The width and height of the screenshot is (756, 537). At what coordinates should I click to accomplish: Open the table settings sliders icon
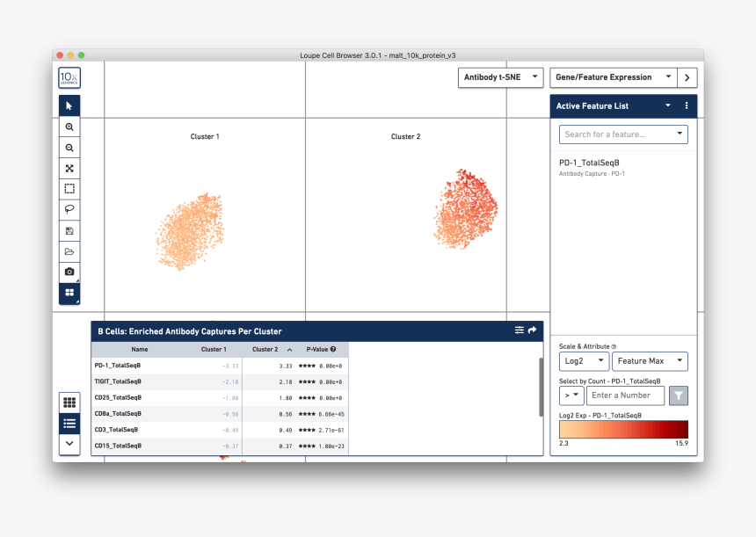point(520,330)
